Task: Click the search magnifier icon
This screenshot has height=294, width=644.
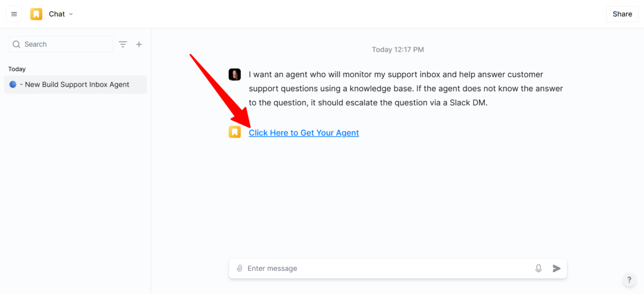Action: (17, 44)
